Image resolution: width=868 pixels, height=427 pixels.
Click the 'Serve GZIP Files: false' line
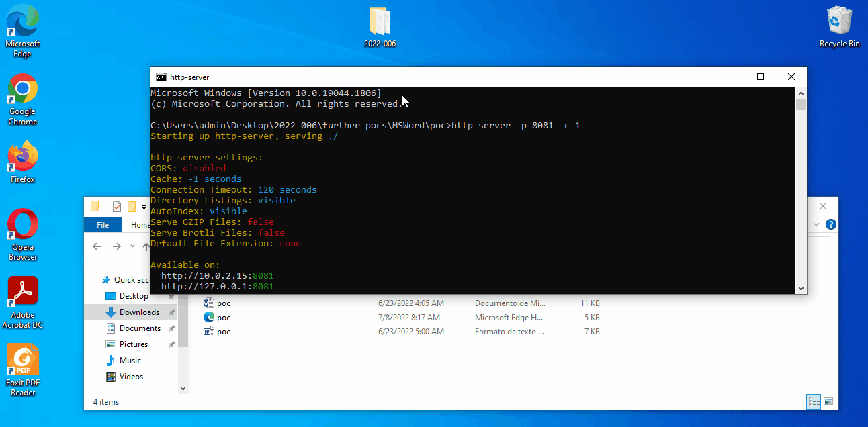(x=212, y=222)
